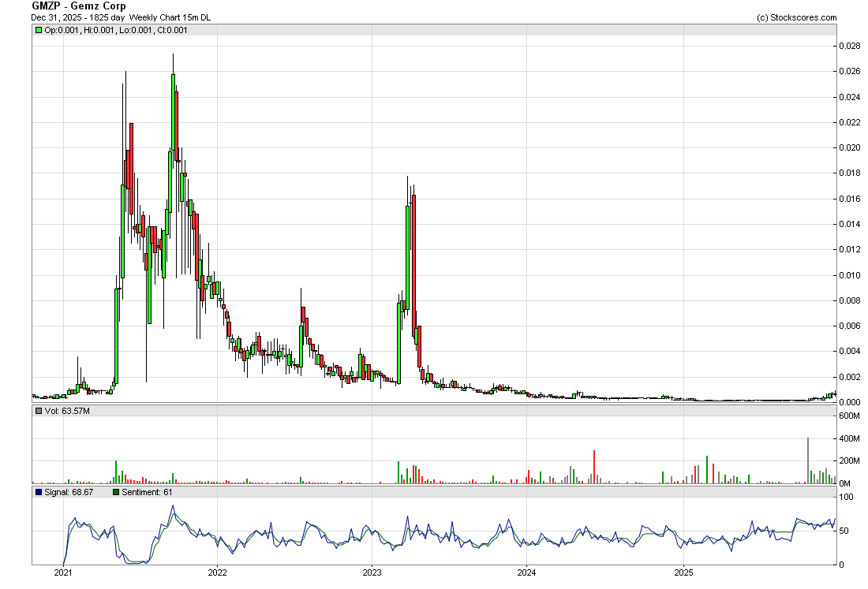868x589 pixels.
Task: Click the 0.000 price axis label
Action: [x=850, y=403]
